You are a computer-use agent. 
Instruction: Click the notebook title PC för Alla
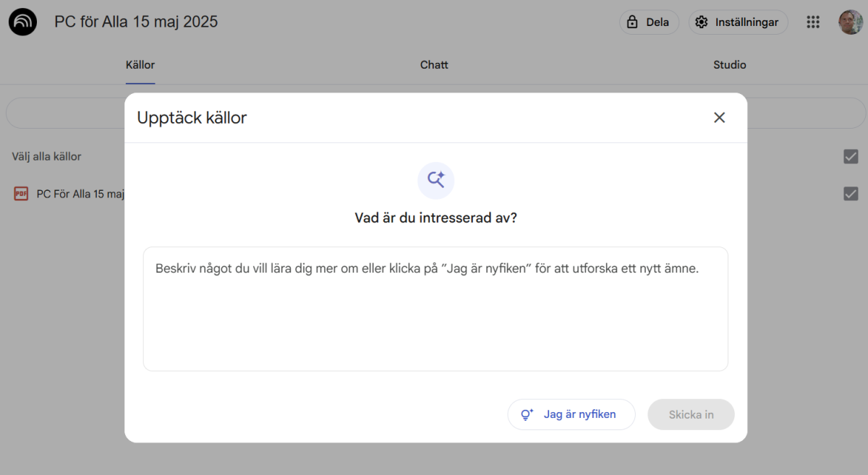point(136,22)
